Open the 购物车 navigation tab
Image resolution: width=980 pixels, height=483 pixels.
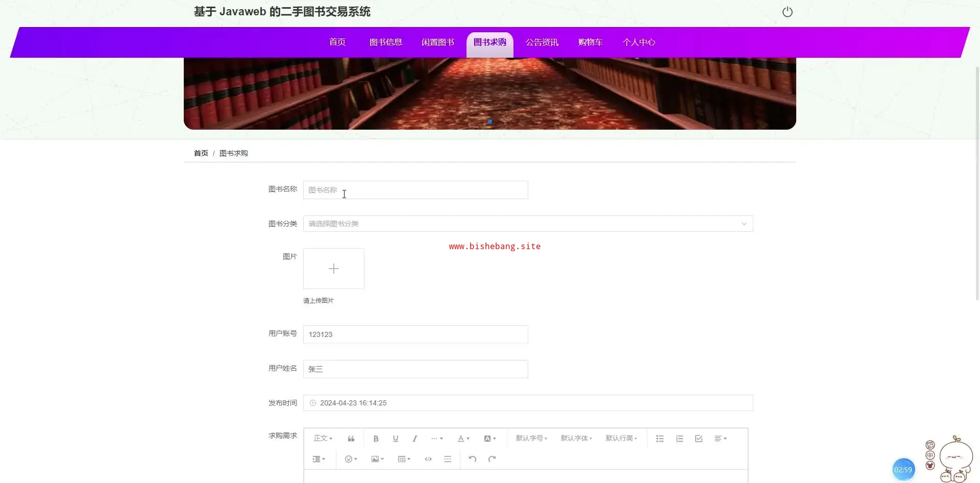591,42
